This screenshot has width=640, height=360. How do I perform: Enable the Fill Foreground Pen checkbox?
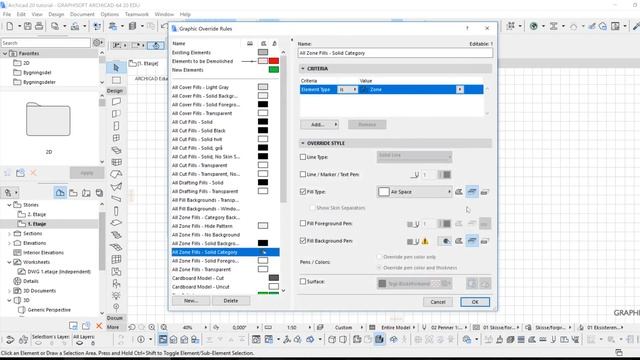point(303,223)
